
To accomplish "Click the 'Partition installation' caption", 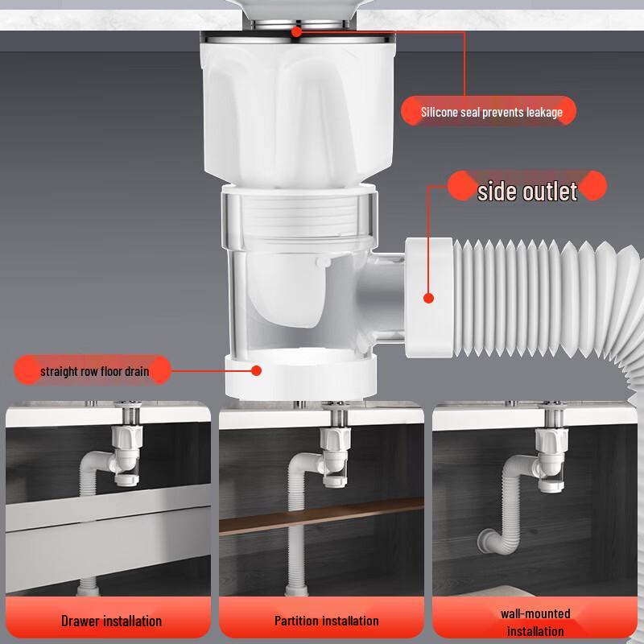I will click(x=326, y=621).
